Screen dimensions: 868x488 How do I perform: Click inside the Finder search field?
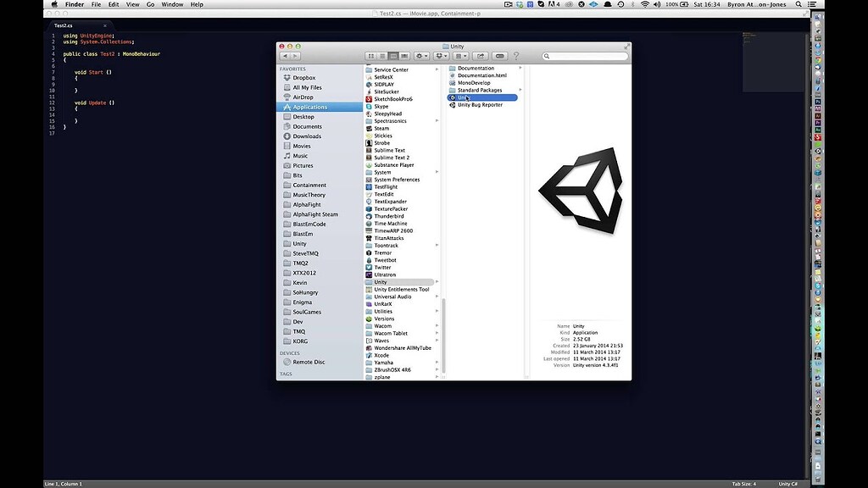tap(585, 56)
